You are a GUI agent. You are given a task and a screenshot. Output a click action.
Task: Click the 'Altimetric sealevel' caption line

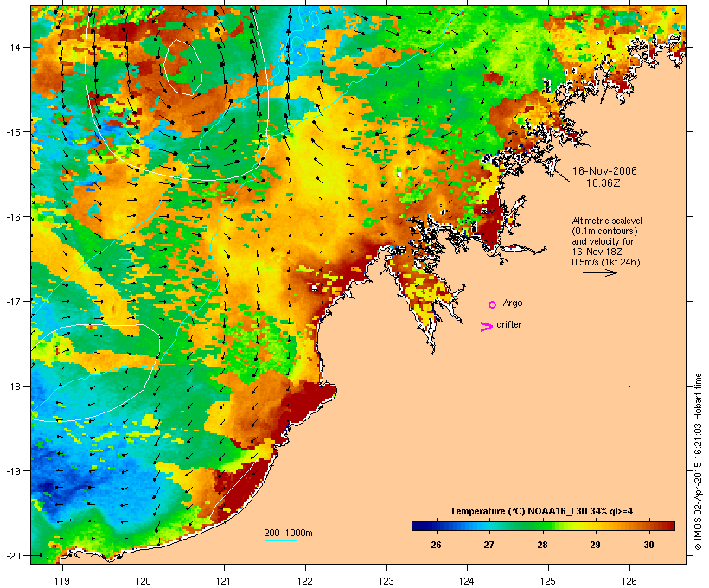tap(607, 220)
